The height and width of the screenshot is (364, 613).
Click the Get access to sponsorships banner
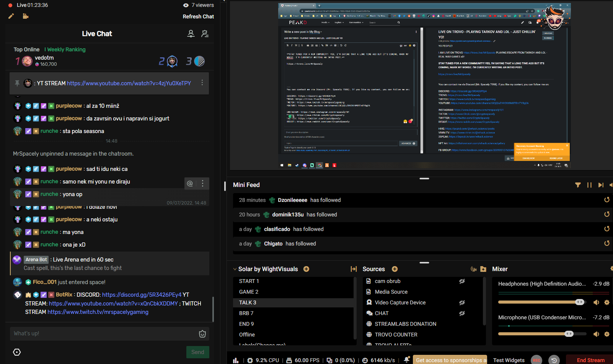450,360
